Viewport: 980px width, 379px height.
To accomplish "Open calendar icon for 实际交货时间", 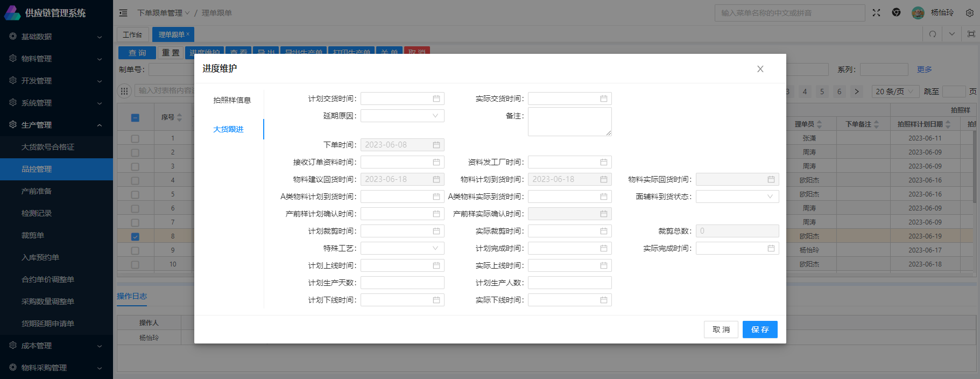I will 603,99.
